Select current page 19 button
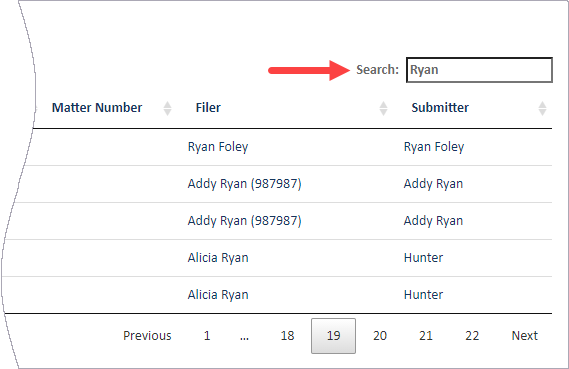Viewport: 569px width, 369px height. [333, 336]
